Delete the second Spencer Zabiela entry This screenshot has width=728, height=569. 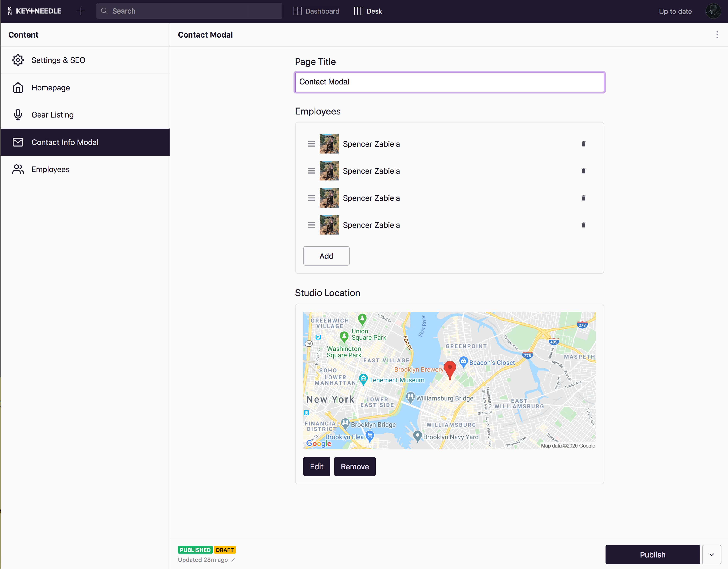point(583,171)
